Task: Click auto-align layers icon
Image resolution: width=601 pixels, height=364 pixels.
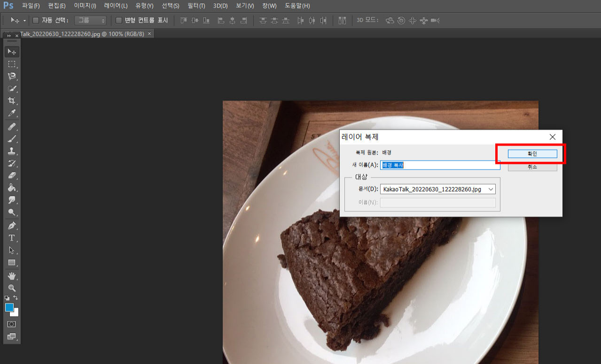Action: (342, 21)
